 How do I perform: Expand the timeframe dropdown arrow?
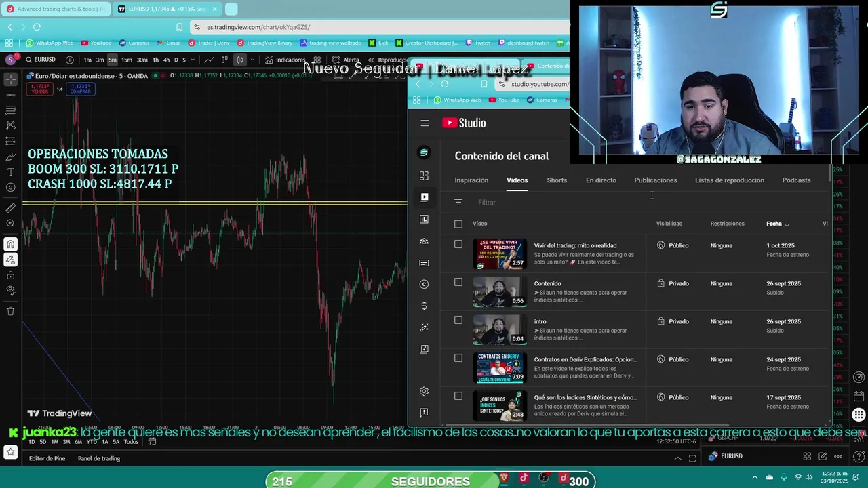pyautogui.click(x=193, y=60)
